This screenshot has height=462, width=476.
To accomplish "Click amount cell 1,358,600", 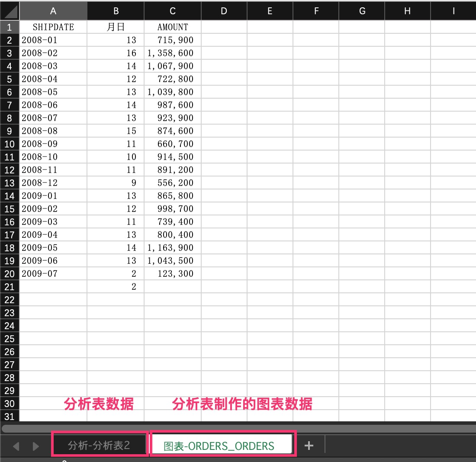I will click(x=172, y=53).
